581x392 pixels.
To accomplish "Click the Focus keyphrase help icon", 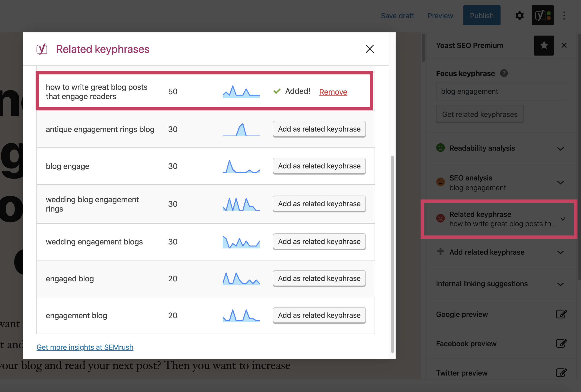I will [x=504, y=73].
